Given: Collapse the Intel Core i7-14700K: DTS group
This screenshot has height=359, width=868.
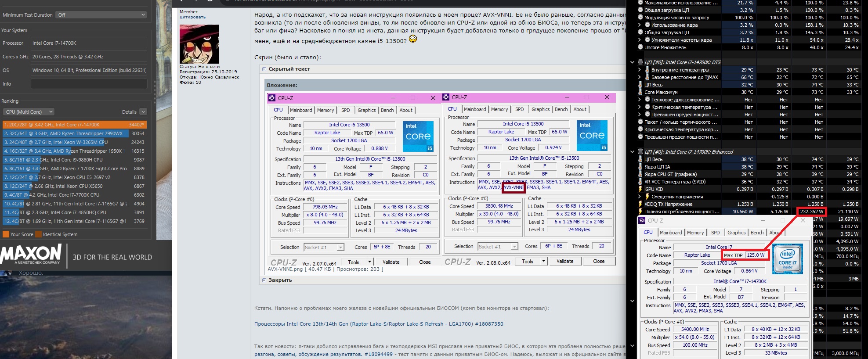Looking at the screenshot, I should click(632, 62).
